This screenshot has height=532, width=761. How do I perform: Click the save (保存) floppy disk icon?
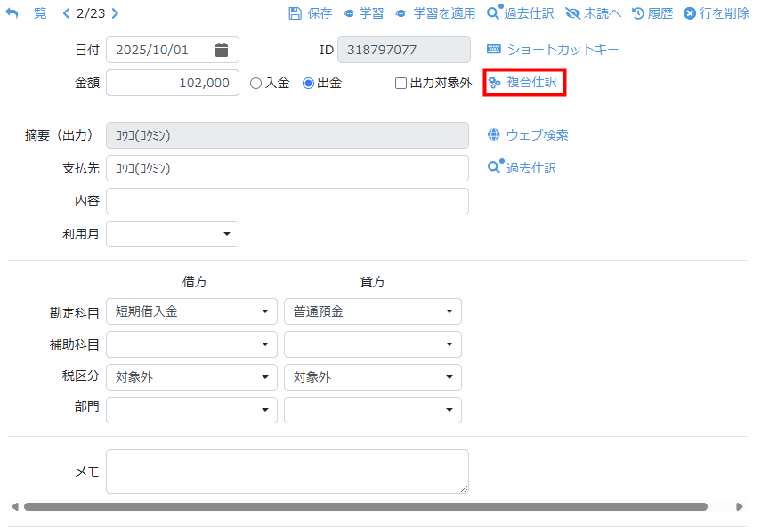pyautogui.click(x=295, y=13)
